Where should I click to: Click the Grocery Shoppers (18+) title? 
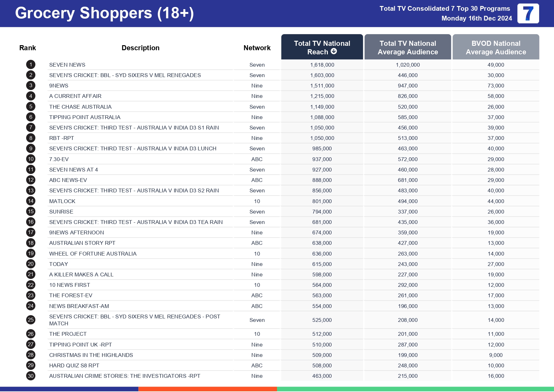pos(104,13)
